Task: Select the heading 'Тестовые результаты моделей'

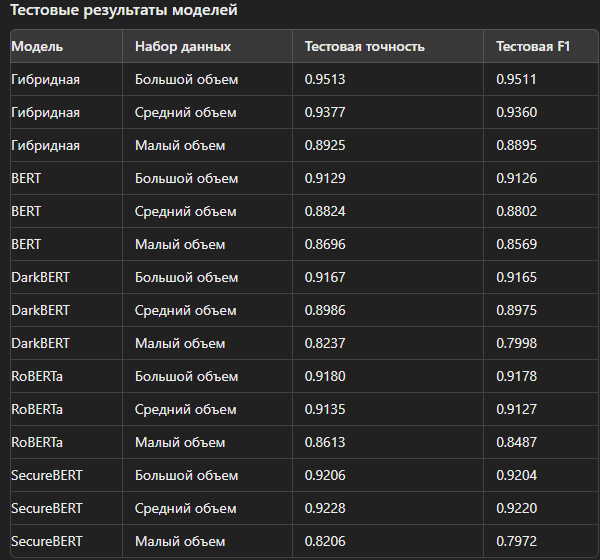Action: tap(124, 10)
